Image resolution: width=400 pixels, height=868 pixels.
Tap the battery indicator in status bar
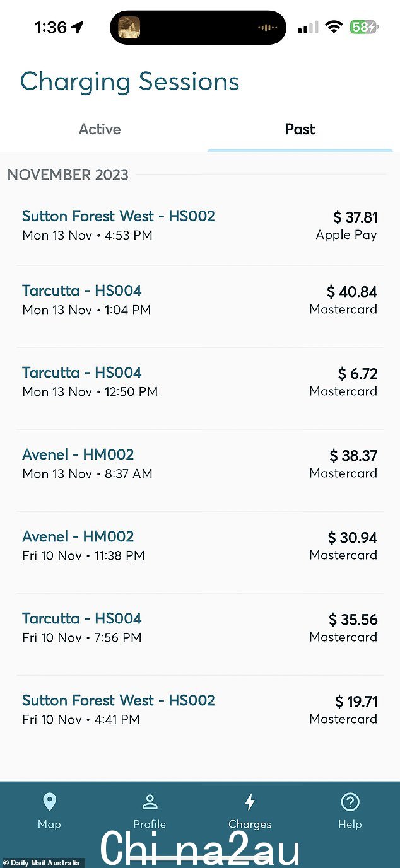pos(365,27)
